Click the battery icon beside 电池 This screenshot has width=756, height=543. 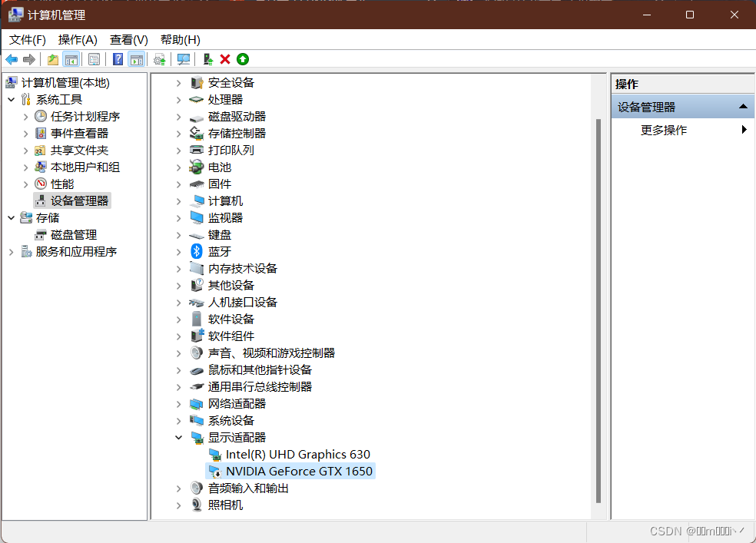pos(196,167)
